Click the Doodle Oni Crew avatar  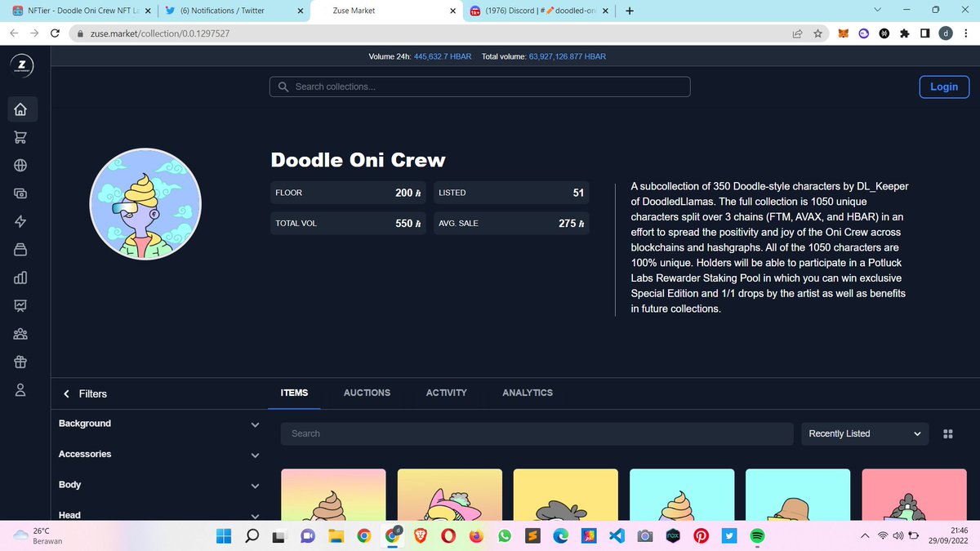pyautogui.click(x=145, y=204)
